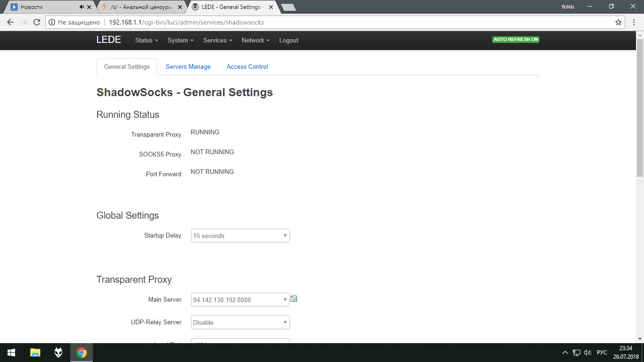The image size is (644, 362).
Task: Click the Logout link
Action: 289,41
